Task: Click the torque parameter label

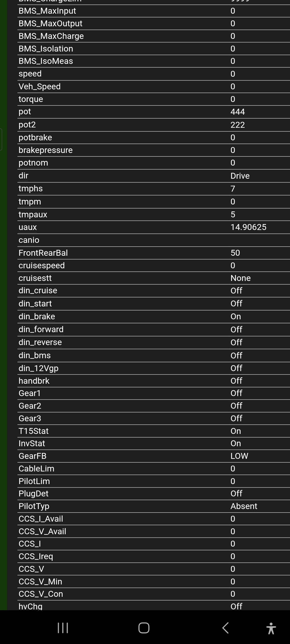Action: click(31, 99)
